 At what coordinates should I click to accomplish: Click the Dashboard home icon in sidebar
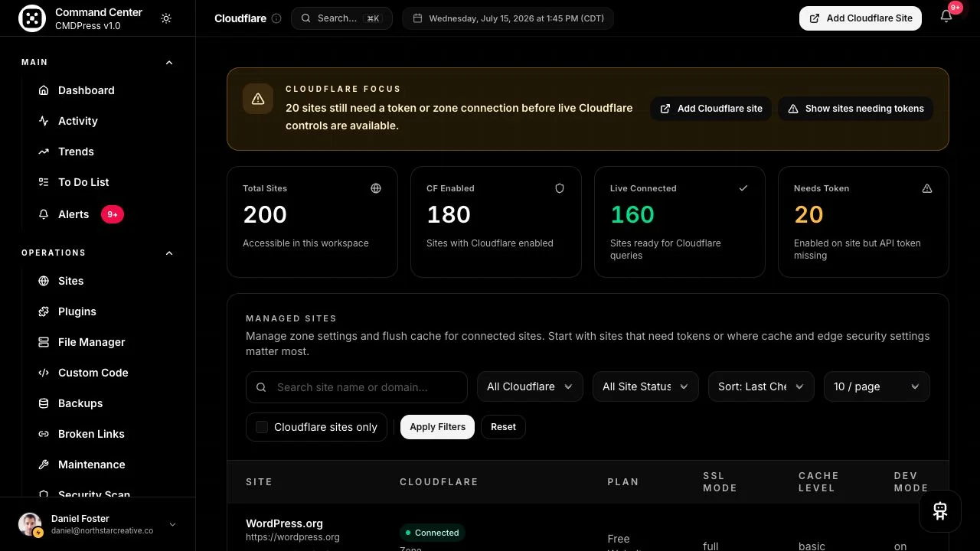[x=44, y=90]
